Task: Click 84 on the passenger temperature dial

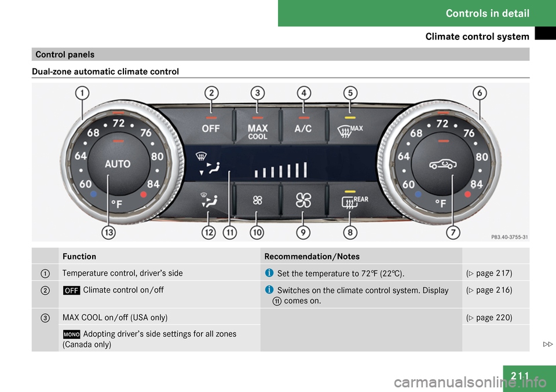Action: point(476,184)
